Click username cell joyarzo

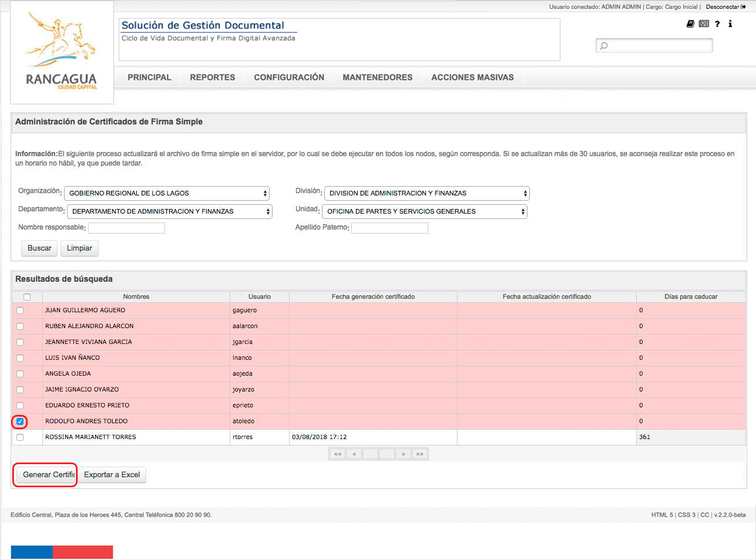(260, 390)
